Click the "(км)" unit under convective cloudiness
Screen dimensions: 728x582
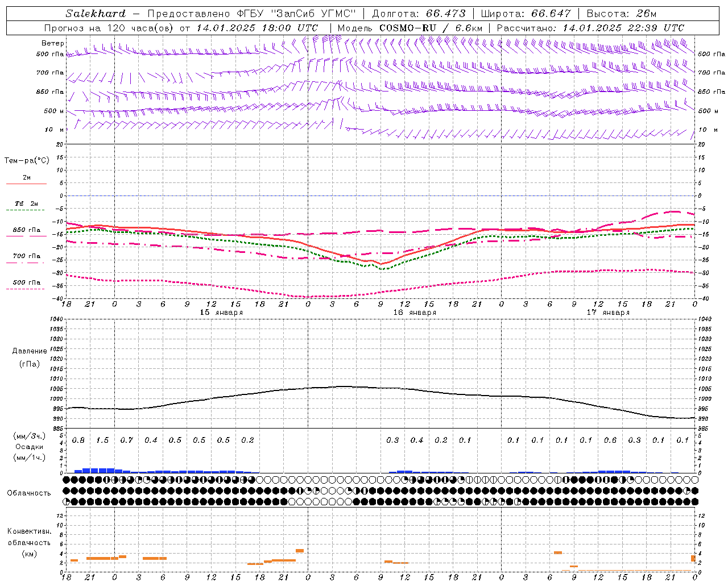click(30, 554)
